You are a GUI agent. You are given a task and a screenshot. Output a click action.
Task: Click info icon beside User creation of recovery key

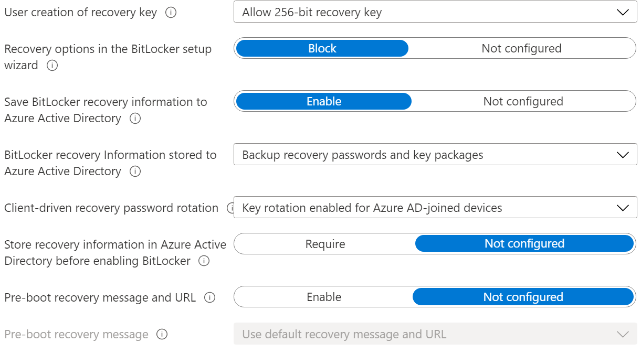pyautogui.click(x=171, y=13)
